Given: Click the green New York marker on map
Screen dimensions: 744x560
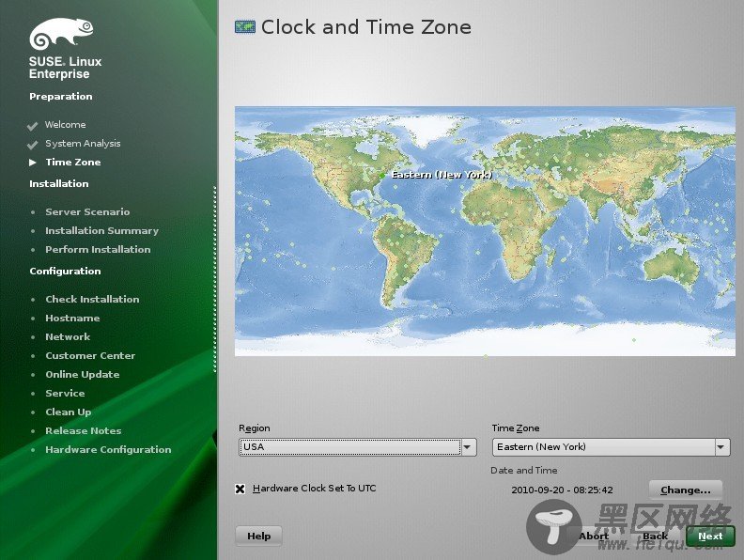Looking at the screenshot, I should point(382,176).
